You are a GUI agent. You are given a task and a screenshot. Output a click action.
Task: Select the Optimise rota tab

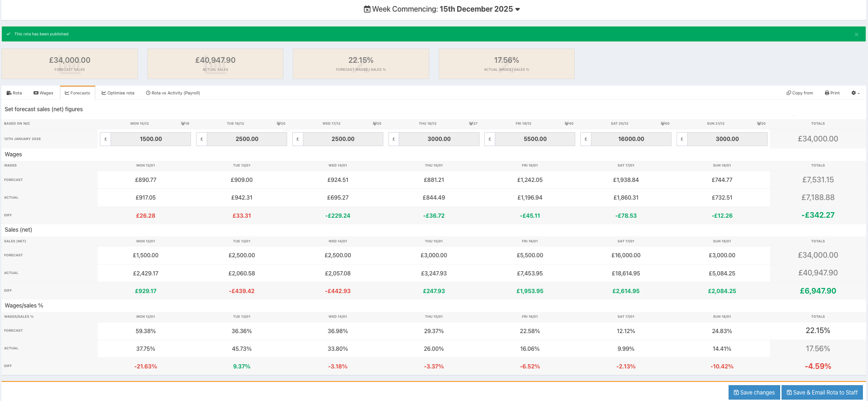[118, 93]
